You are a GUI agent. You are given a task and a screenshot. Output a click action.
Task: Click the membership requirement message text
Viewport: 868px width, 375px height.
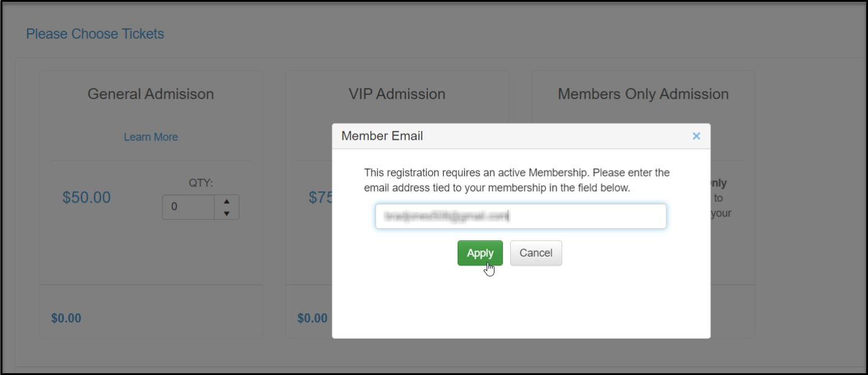(x=517, y=180)
